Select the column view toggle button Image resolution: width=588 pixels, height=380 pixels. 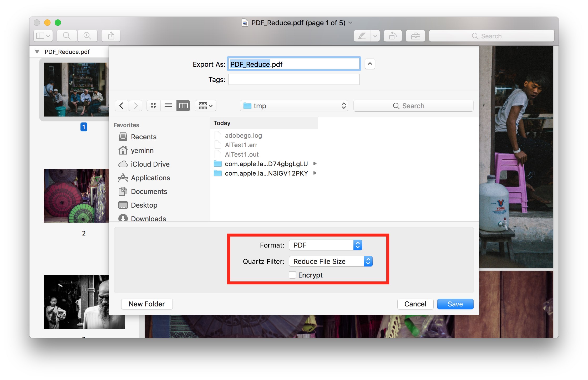pyautogui.click(x=183, y=106)
